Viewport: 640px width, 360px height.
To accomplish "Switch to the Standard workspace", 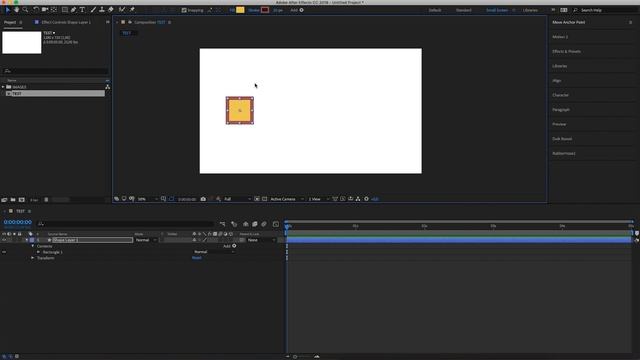I will click(x=464, y=10).
